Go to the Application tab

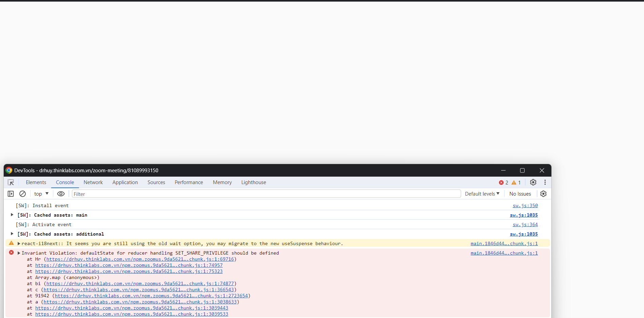[125, 182]
